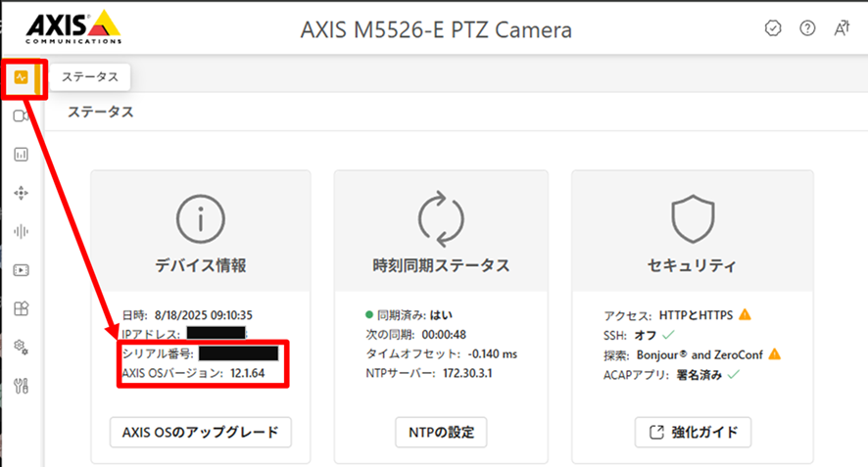Viewport: 868px width, 467px height.
Task: Click the verified badge icon in header
Action: click(x=773, y=28)
